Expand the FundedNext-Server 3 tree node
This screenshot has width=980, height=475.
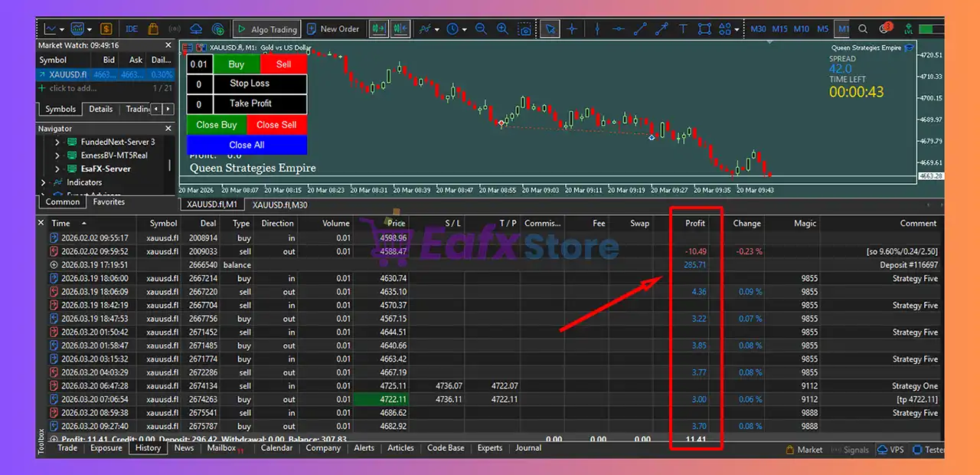pos(57,142)
